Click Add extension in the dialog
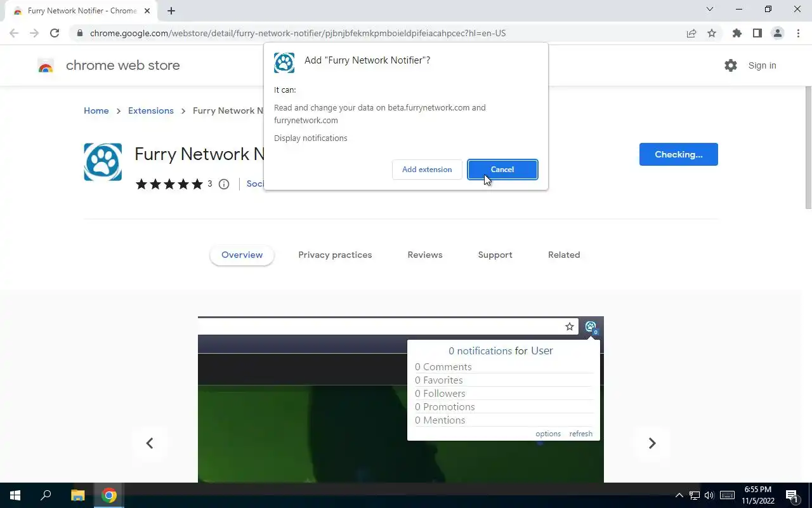The image size is (812, 508). pyautogui.click(x=427, y=170)
